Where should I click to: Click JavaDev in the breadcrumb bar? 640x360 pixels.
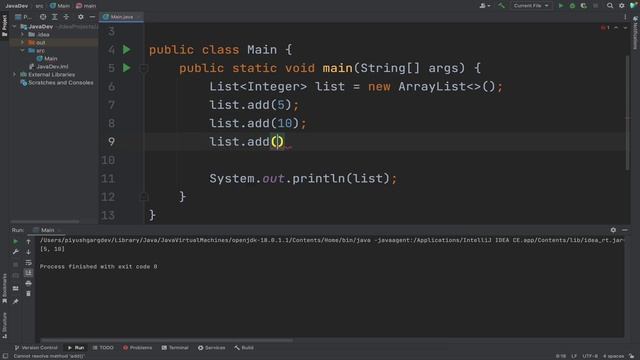[x=17, y=6]
